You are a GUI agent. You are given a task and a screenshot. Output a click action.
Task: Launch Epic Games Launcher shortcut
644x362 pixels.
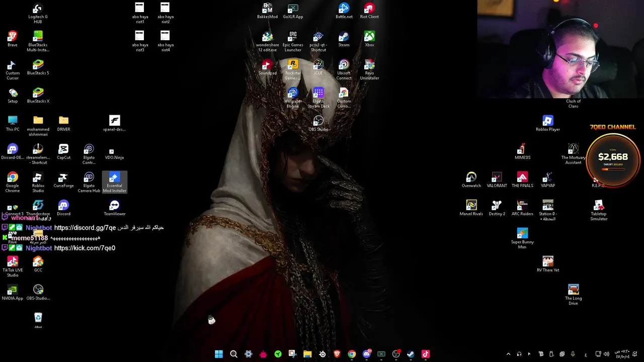293,42
